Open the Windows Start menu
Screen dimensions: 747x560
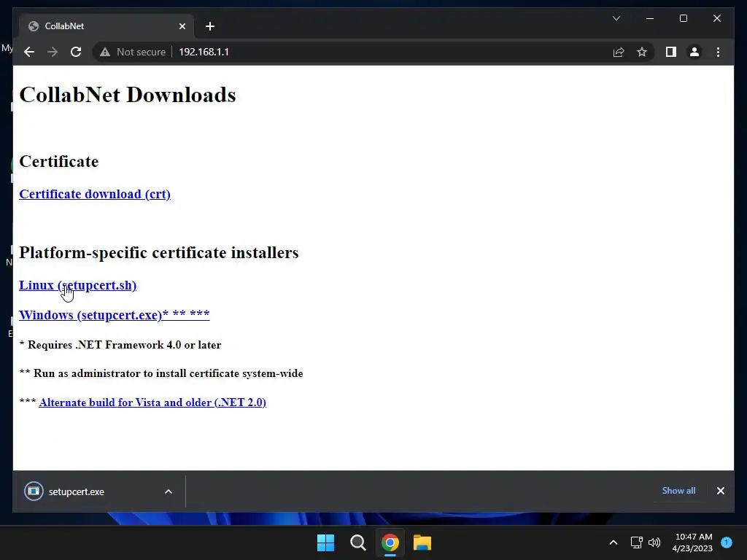point(326,542)
